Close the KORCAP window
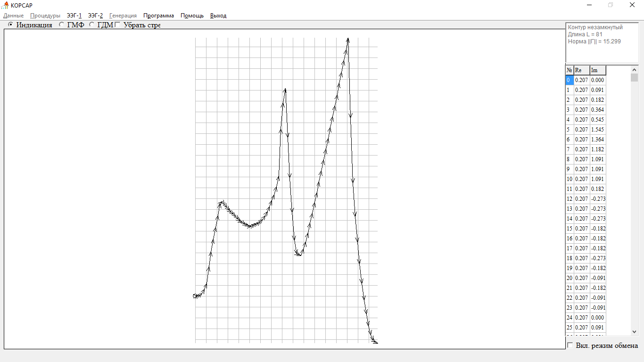Viewport: 644px width, 362px height. pos(633,5)
